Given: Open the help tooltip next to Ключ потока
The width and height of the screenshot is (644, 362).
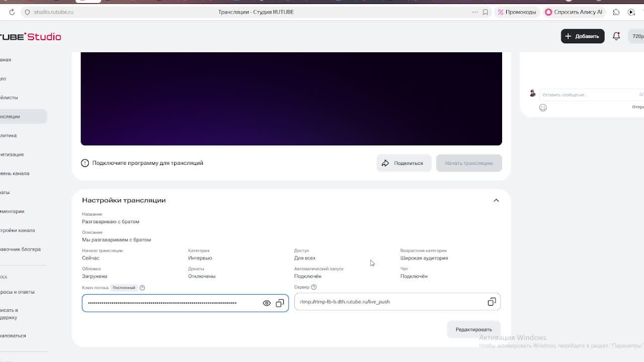Looking at the screenshot, I should coord(142,288).
